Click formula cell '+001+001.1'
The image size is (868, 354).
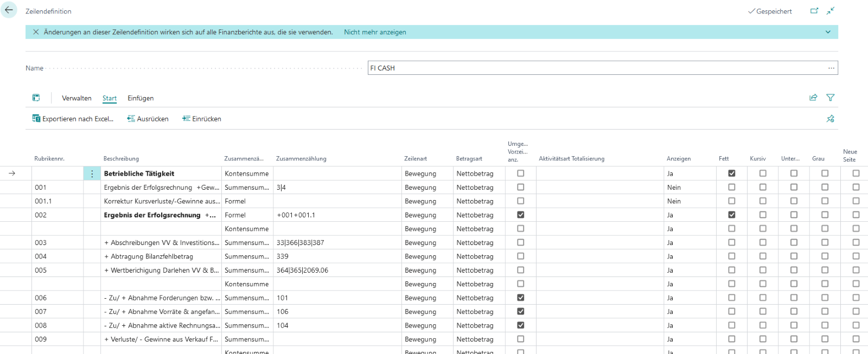coord(337,215)
